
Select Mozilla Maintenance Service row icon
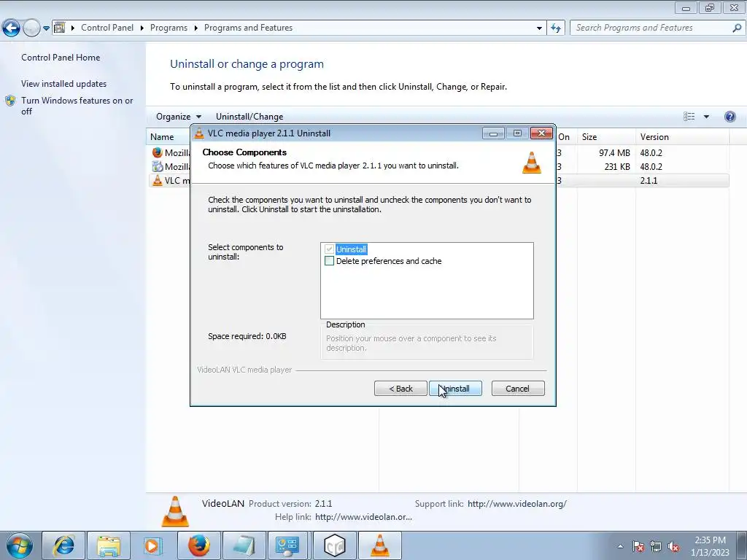(158, 167)
